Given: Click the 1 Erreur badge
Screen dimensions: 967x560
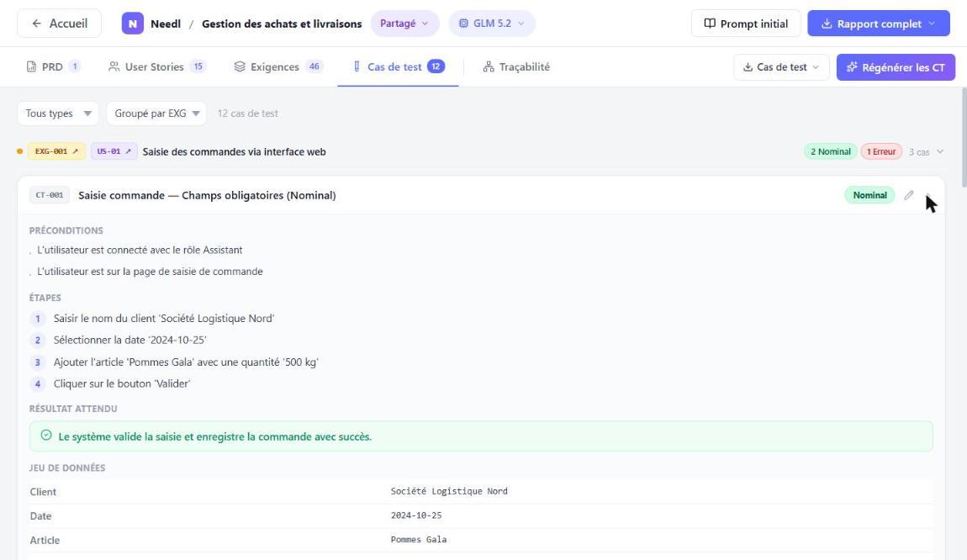Looking at the screenshot, I should 881,151.
